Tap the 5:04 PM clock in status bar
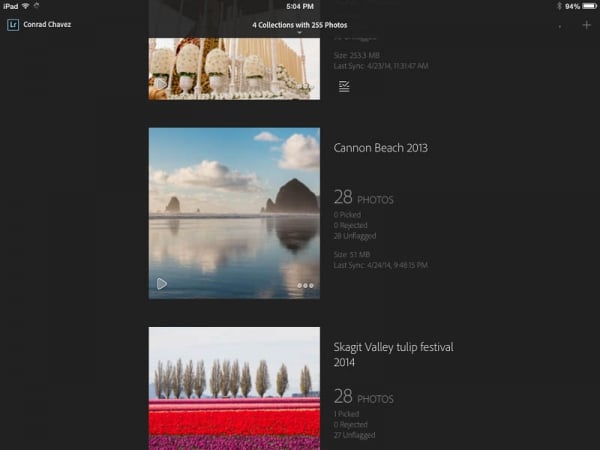This screenshot has height=450, width=600. [x=299, y=6]
